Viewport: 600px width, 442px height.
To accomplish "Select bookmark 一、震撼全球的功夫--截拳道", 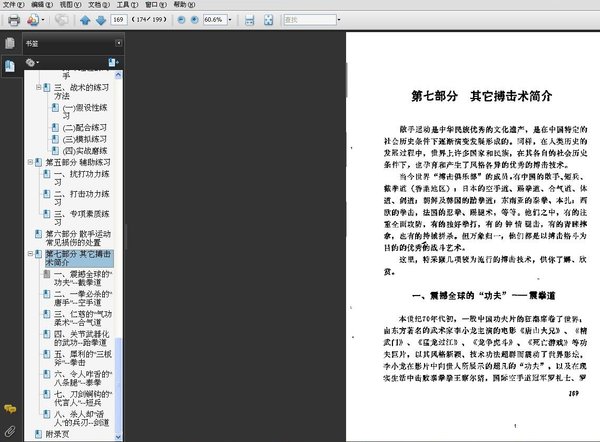I will (x=83, y=278).
